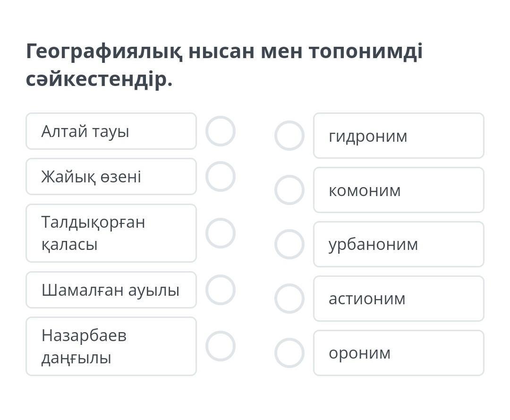This screenshot has height=420, width=510.
Task: Select the circle next to урбаноним
Action: pyautogui.click(x=289, y=244)
